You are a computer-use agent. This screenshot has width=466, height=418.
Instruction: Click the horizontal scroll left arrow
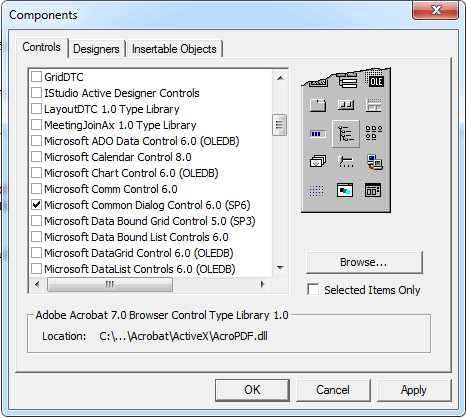point(37,285)
